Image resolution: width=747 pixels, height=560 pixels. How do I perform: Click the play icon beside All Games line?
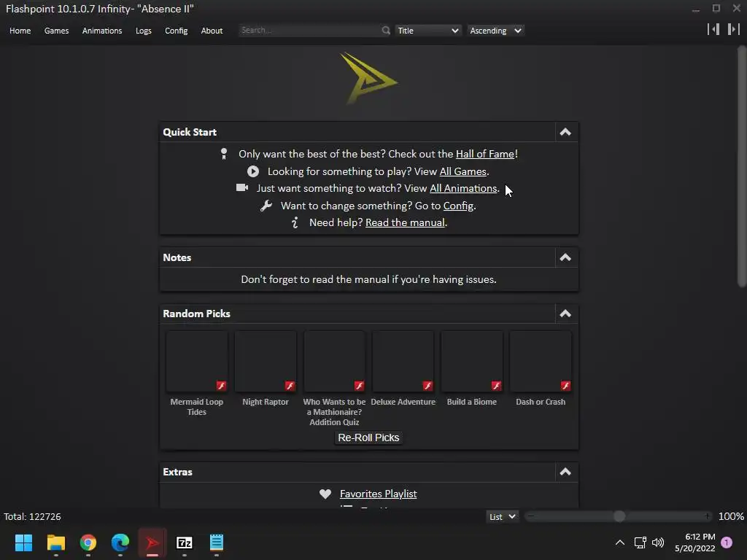click(253, 171)
